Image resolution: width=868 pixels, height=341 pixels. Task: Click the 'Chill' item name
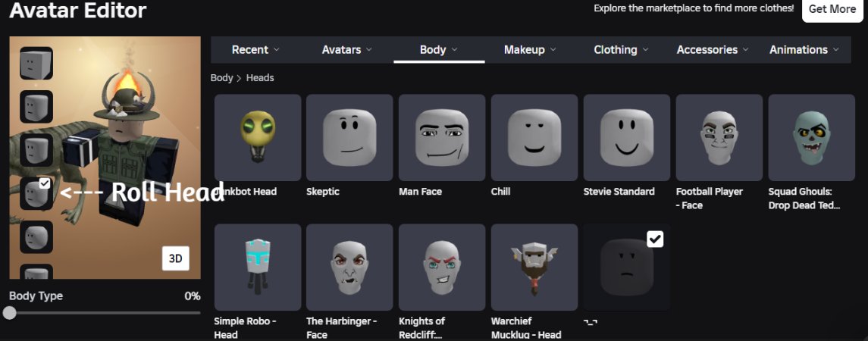(500, 192)
